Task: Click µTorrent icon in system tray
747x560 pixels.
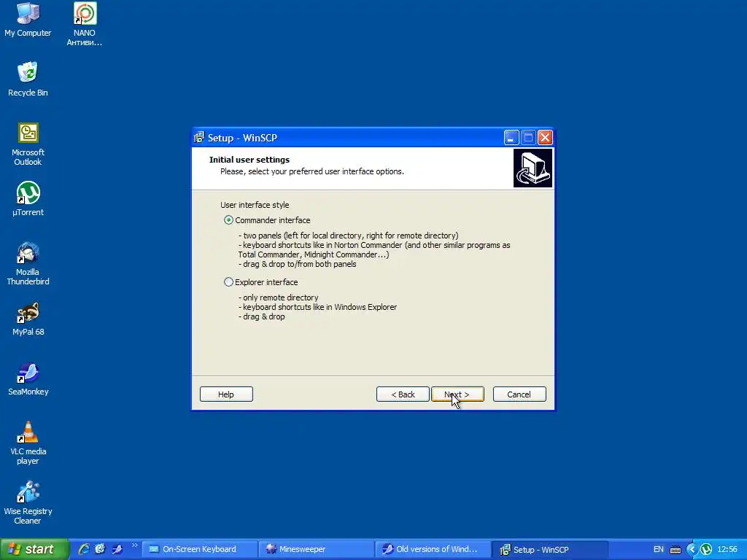Action: tap(706, 549)
